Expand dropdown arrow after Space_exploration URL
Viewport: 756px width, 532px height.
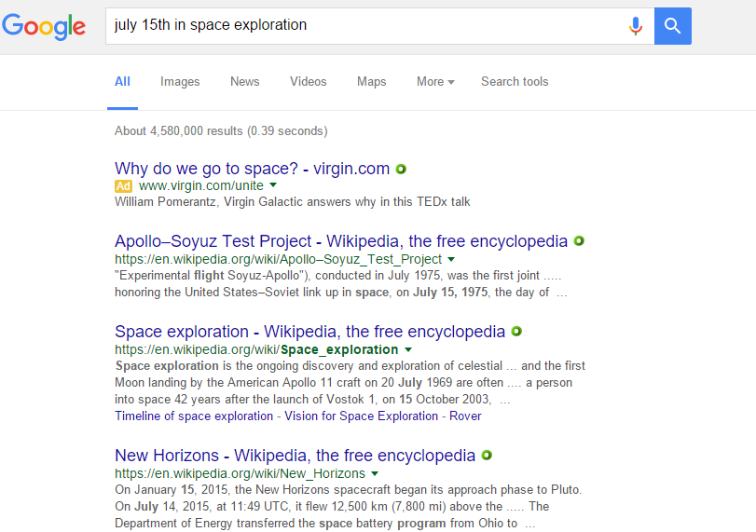coord(408,349)
